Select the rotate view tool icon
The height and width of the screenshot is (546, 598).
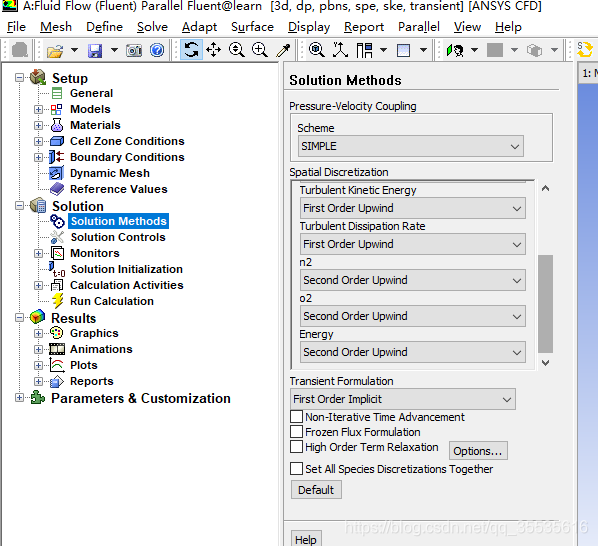(x=191, y=50)
